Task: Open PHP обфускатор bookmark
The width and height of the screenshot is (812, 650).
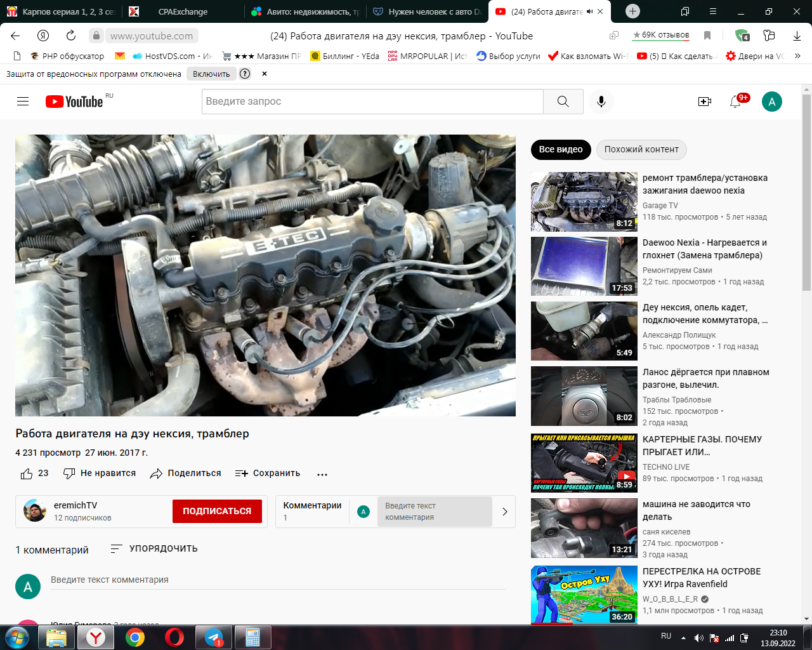Action: coord(67,56)
